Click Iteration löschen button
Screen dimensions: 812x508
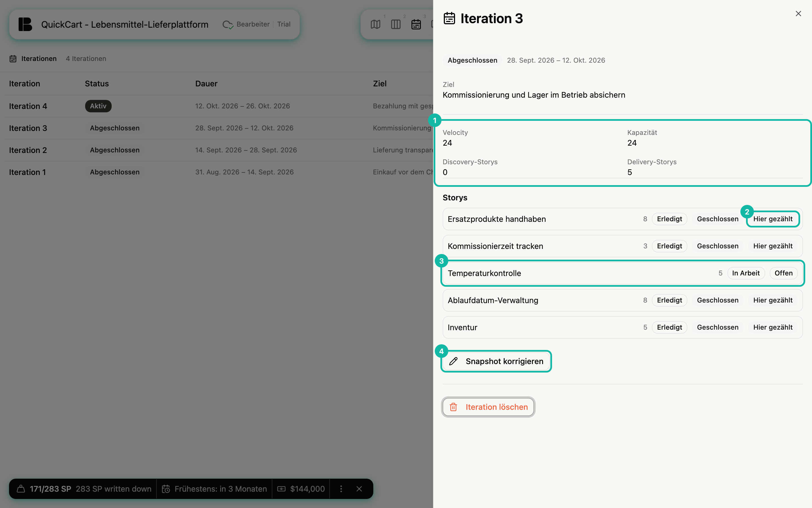[x=488, y=407]
